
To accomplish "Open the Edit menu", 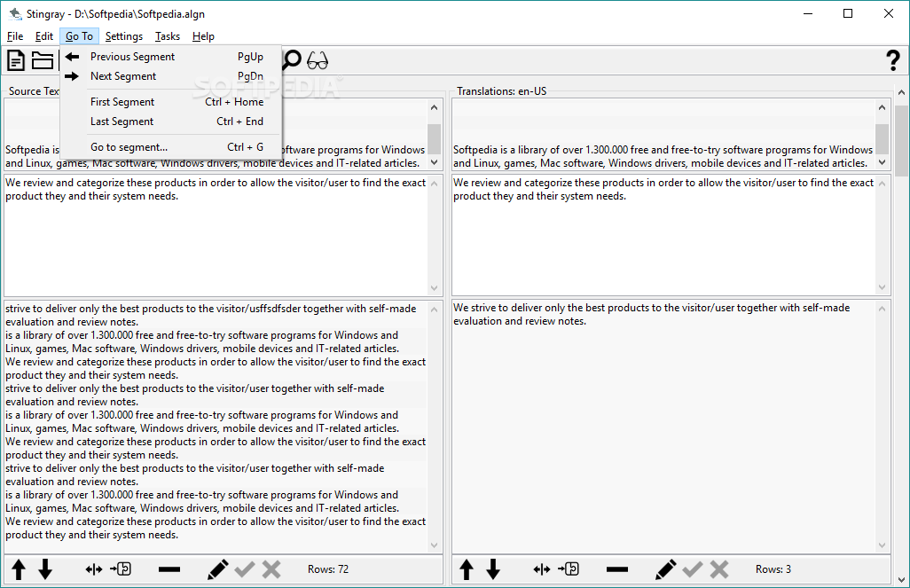I will pos(44,36).
